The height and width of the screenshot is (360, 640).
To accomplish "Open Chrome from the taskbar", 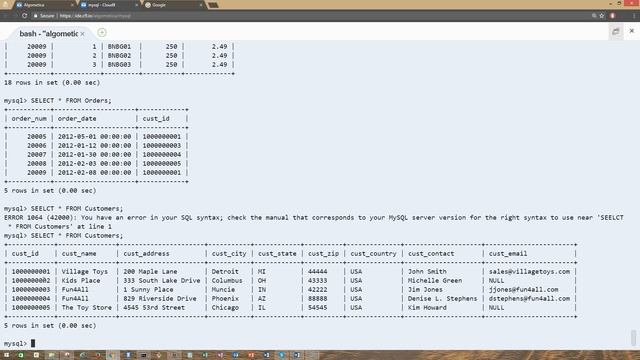I will [x=112, y=355].
